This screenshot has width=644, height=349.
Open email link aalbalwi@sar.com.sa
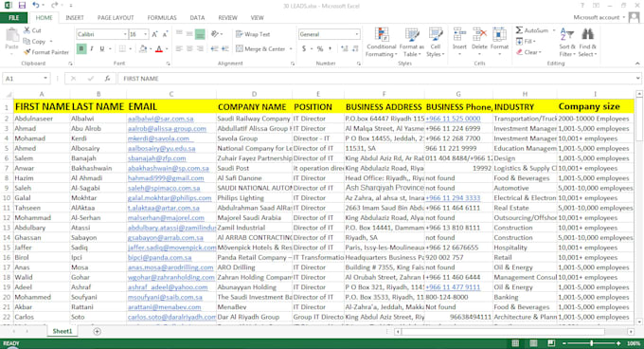click(161, 119)
